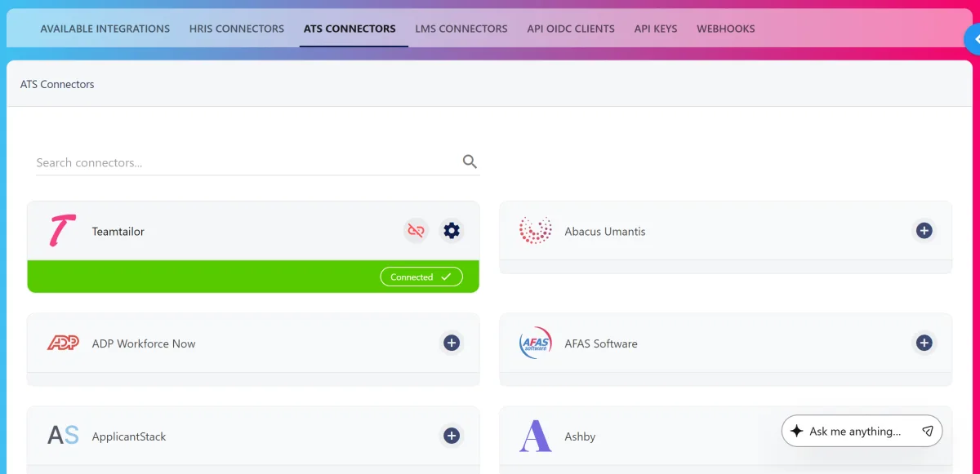Click the Ashby connector name
This screenshot has height=474, width=980.
(580, 436)
